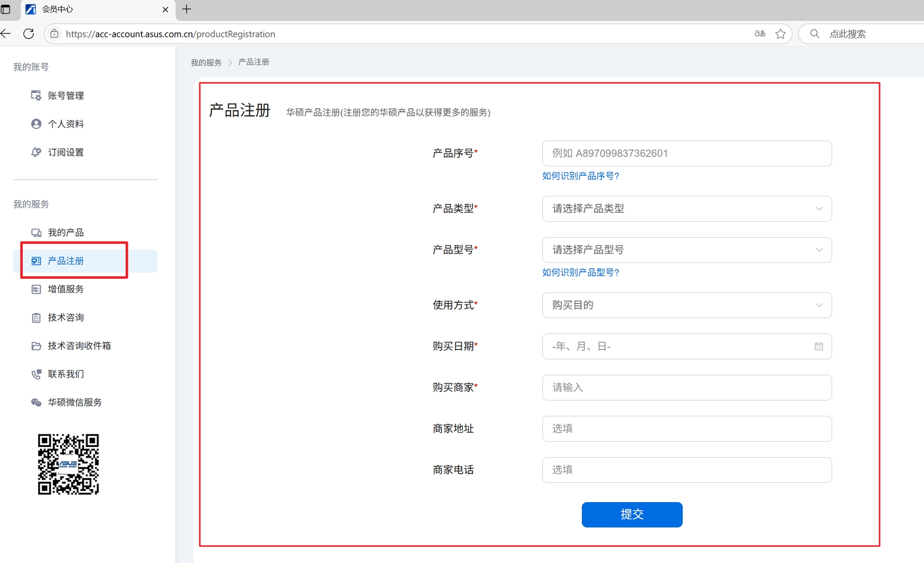Image resolution: width=924 pixels, height=563 pixels.
Task: Open 增值服务 in the sidebar
Action: click(x=65, y=289)
